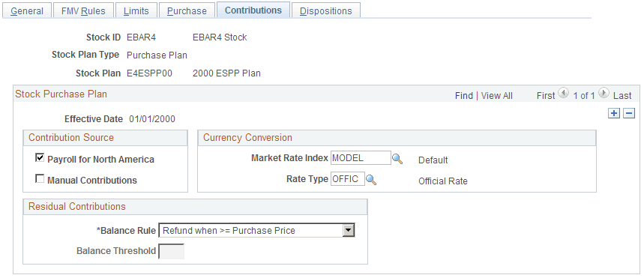644x278 pixels.
Task: Click the Balance Threshold field
Action: [x=171, y=251]
